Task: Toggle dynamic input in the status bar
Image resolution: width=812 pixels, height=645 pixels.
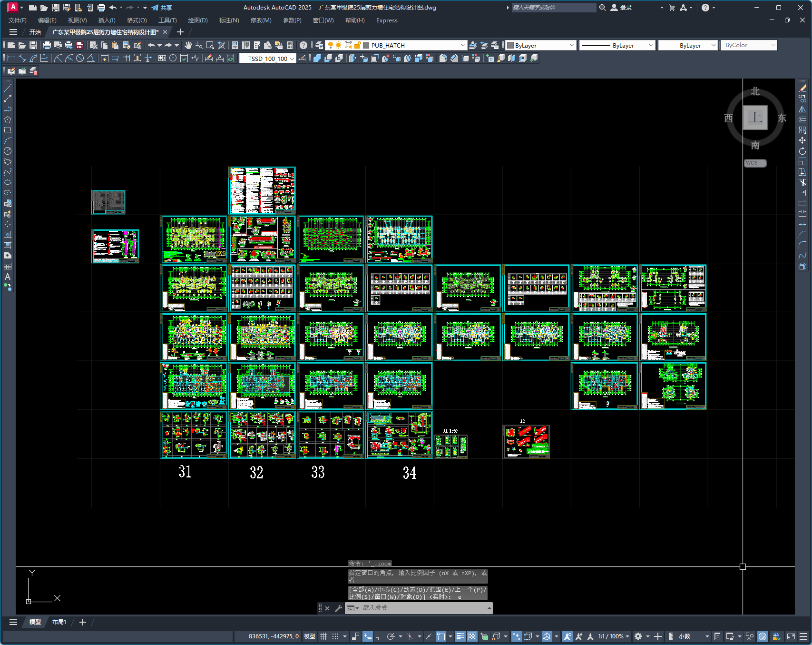Action: tap(367, 636)
